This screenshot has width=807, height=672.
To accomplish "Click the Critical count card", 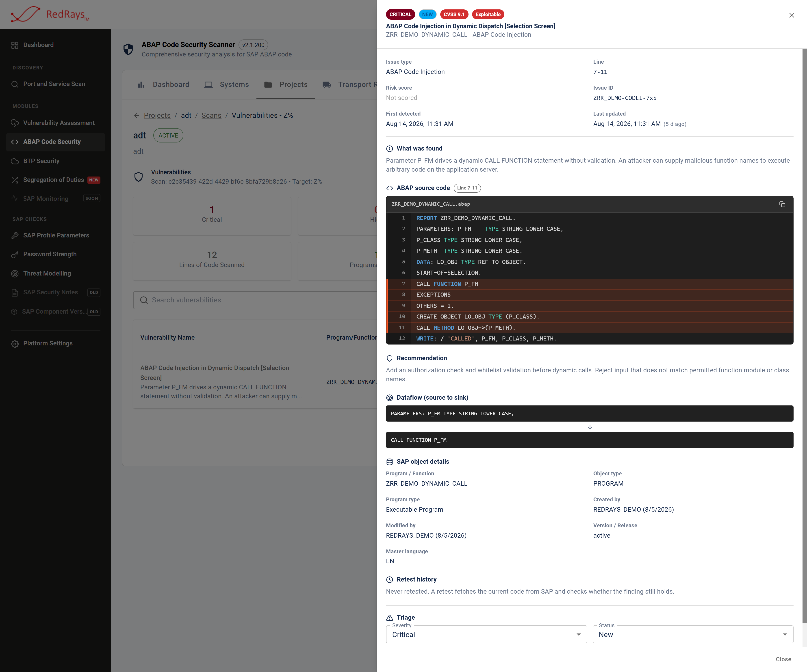I will (212, 216).
